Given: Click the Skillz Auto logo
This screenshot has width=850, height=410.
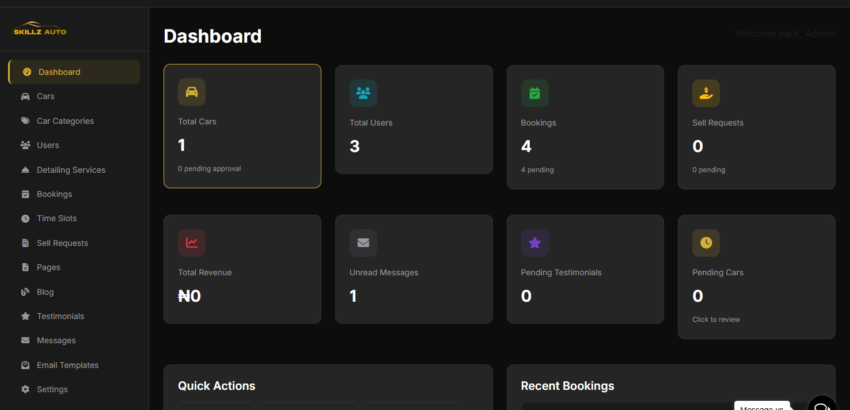Looking at the screenshot, I should tap(39, 29).
